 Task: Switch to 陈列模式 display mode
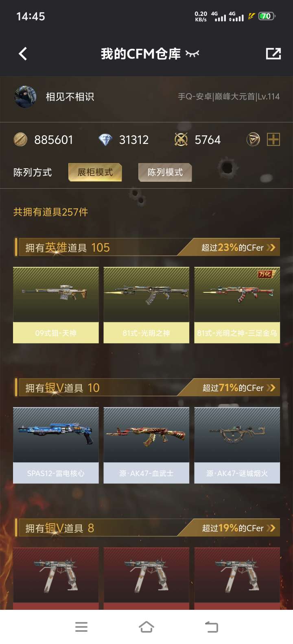(x=165, y=172)
